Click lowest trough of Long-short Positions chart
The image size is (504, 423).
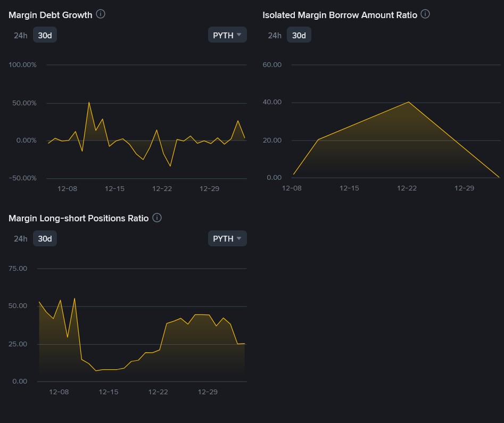[x=96, y=370]
